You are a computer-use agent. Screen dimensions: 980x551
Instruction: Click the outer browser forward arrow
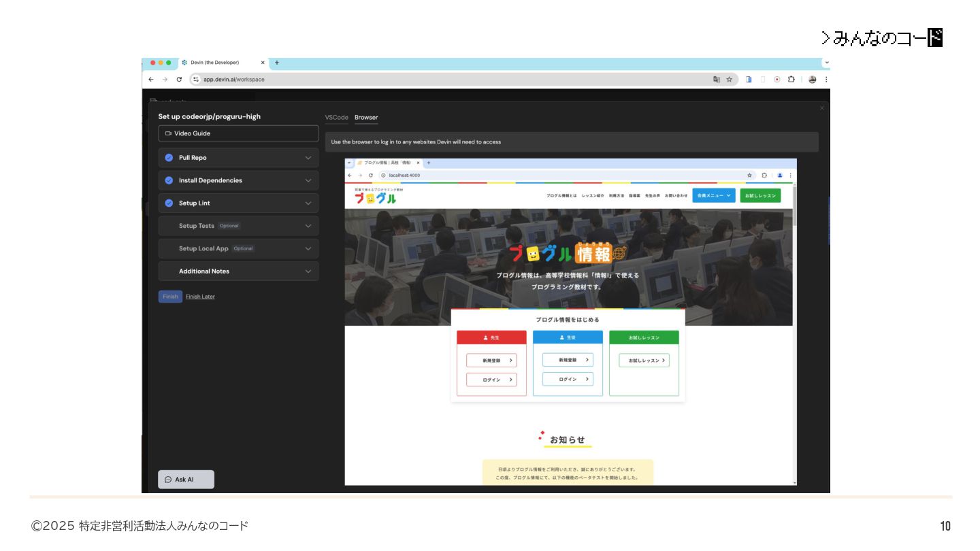pyautogui.click(x=165, y=80)
